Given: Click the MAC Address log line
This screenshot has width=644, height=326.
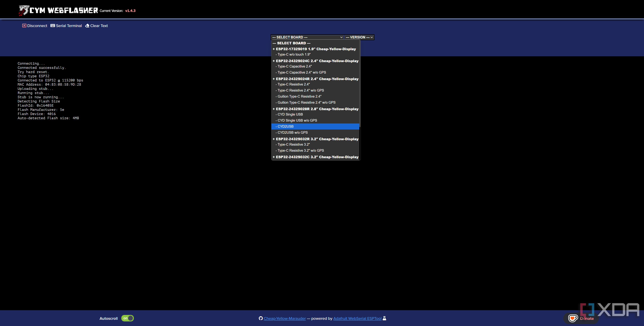Looking at the screenshot, I should [x=49, y=84].
